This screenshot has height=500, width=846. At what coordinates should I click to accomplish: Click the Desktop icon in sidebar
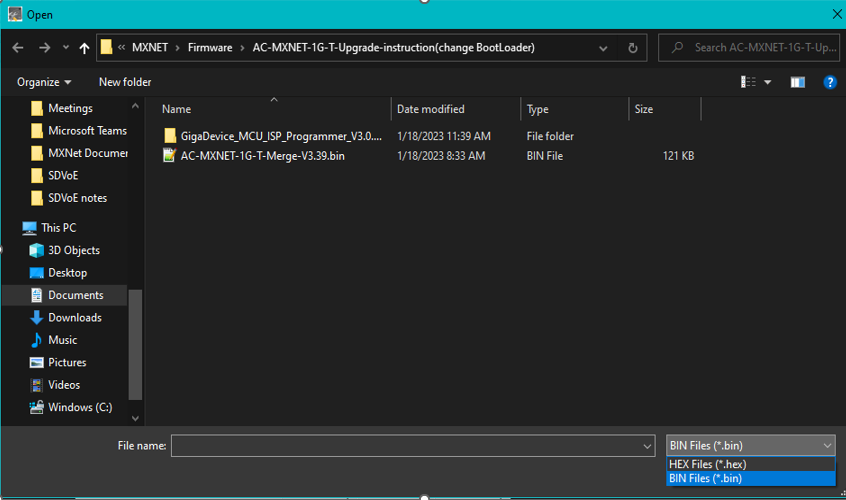point(37,273)
